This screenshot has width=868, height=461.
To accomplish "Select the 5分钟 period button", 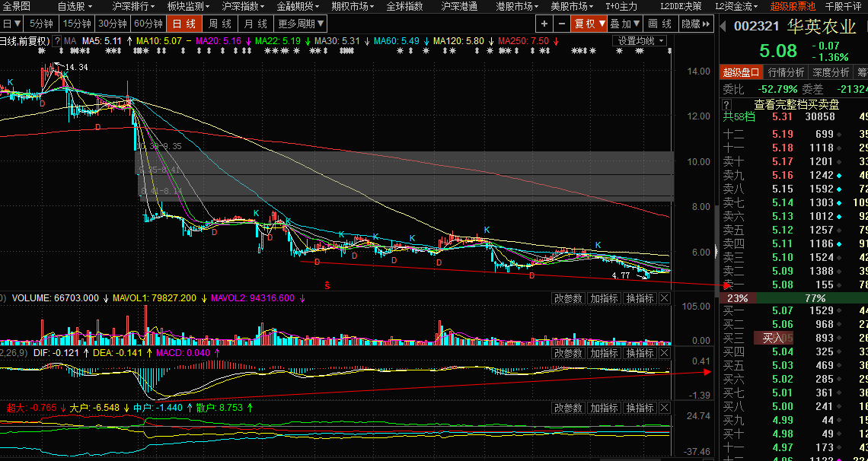I will (42, 24).
